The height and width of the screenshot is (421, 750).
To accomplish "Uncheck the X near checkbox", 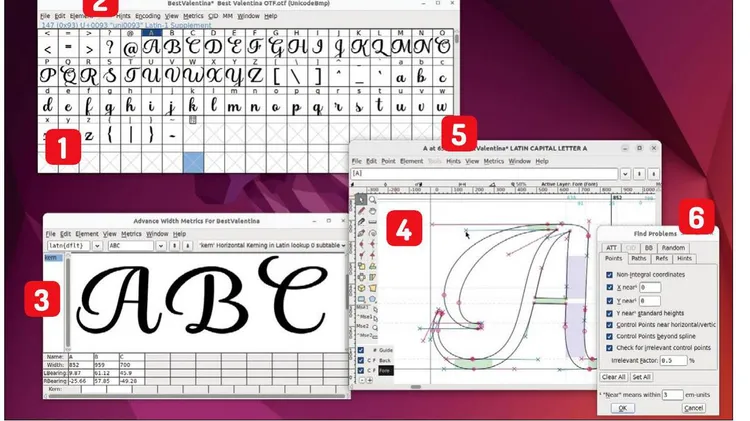I will [609, 288].
